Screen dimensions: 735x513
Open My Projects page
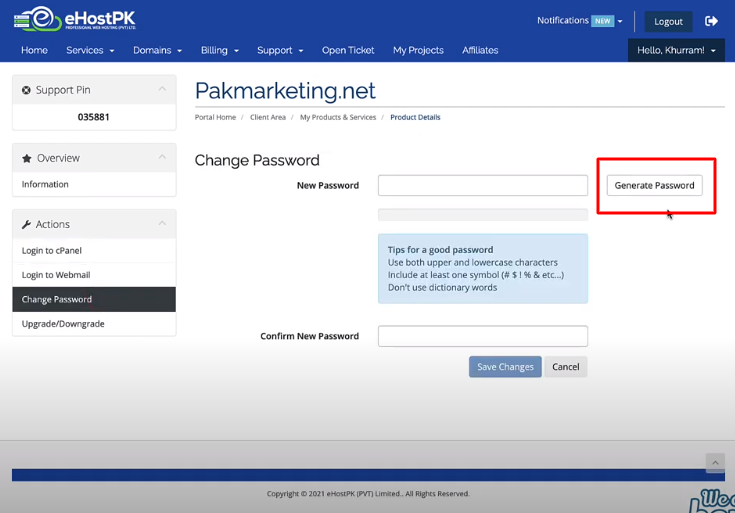418,50
